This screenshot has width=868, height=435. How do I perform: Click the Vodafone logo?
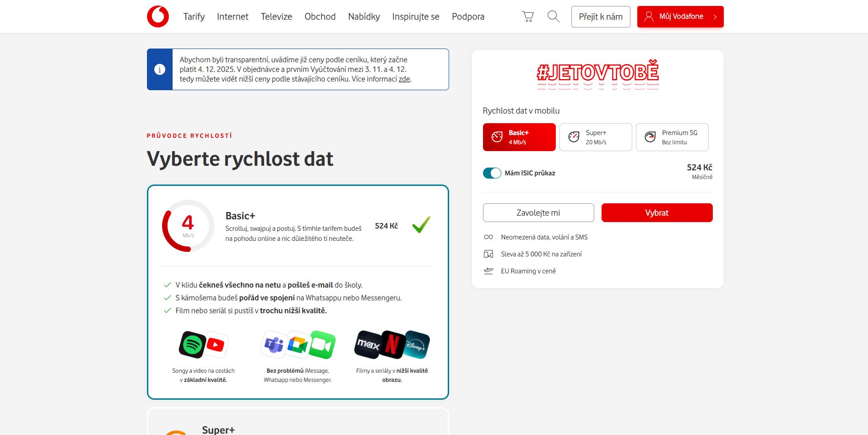[x=158, y=16]
